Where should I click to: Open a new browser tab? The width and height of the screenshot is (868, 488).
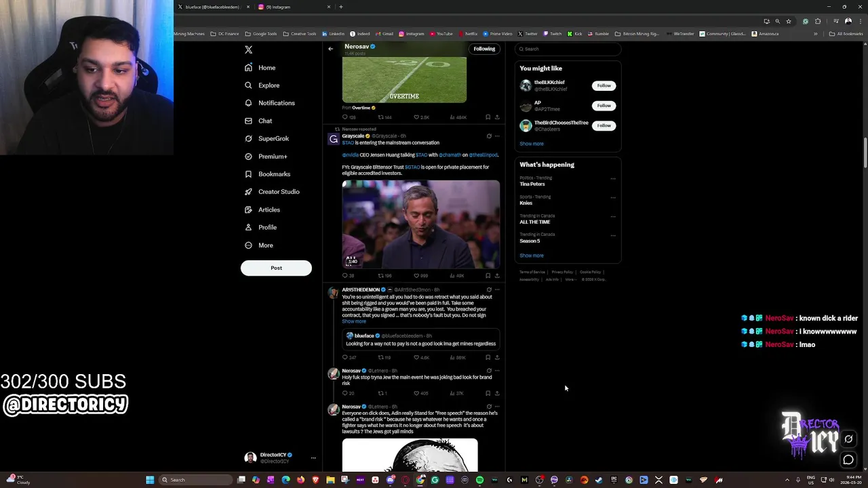point(341,7)
